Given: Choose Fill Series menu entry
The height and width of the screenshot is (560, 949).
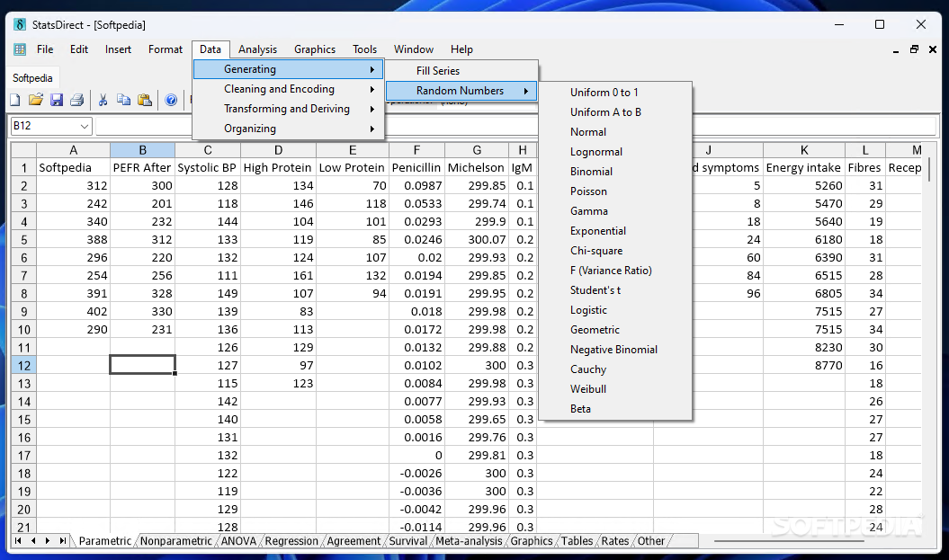Looking at the screenshot, I should click(461, 71).
